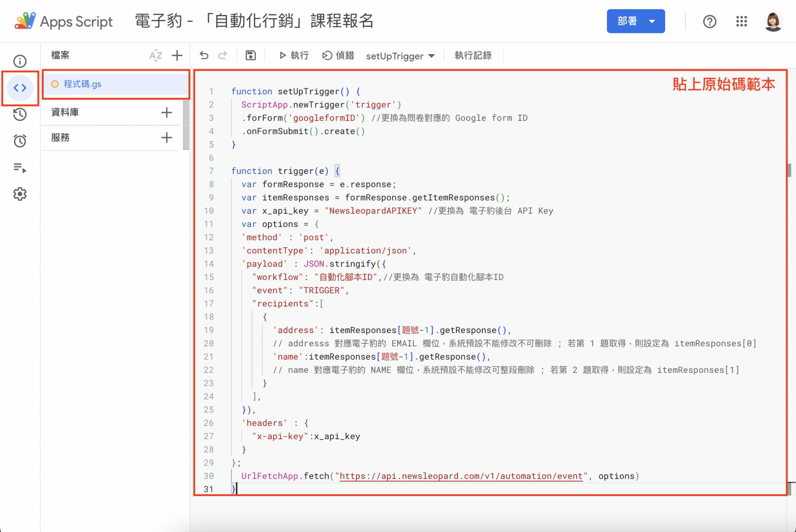
Task: Click ScriptApp on line 2
Action: coord(265,105)
